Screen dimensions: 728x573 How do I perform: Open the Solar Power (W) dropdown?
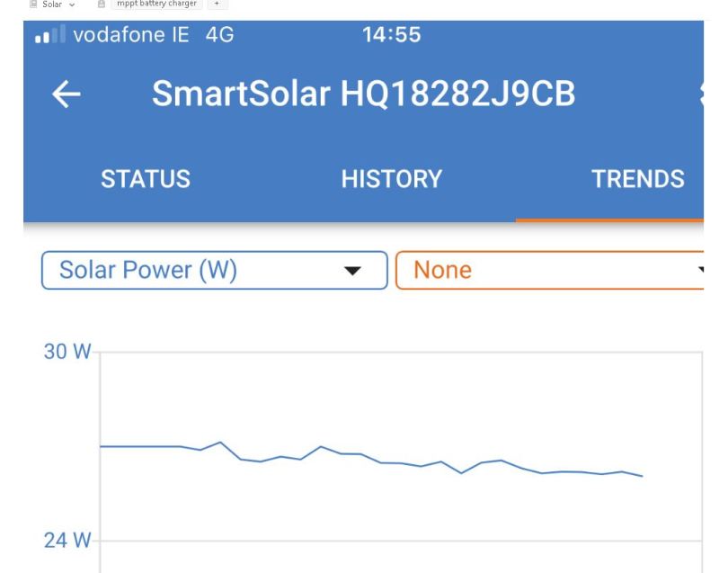(x=214, y=270)
